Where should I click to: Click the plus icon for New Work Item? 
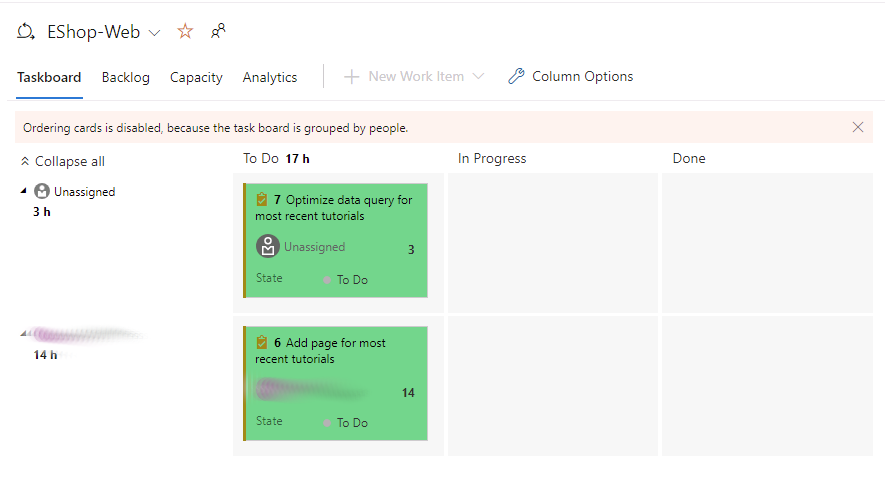coord(351,76)
